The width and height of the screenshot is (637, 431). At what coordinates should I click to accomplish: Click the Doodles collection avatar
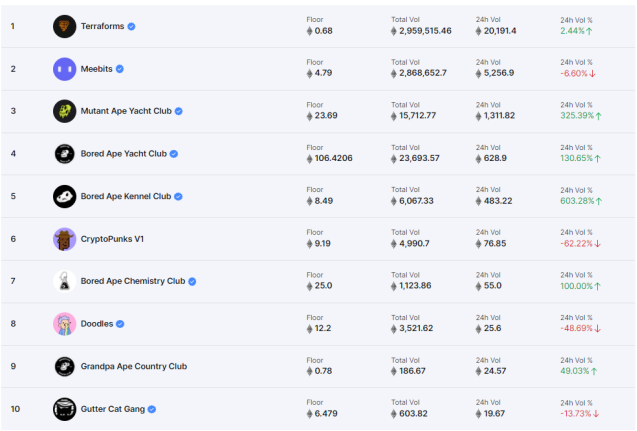pyautogui.click(x=64, y=324)
